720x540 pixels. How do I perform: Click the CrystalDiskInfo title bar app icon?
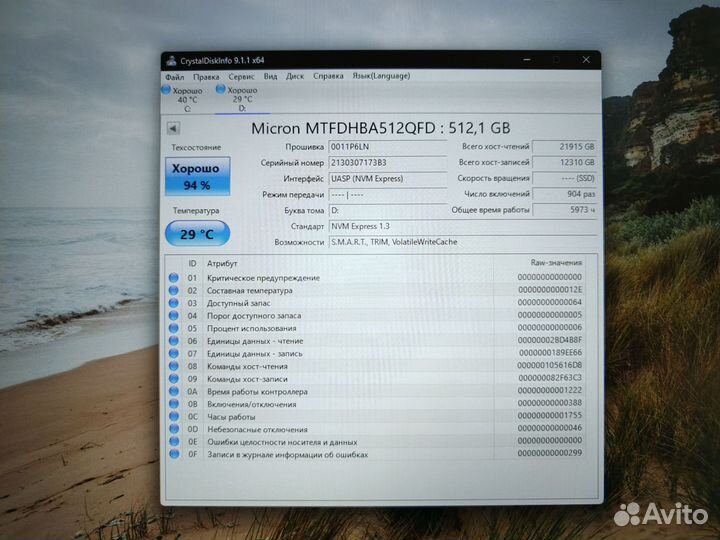172,61
